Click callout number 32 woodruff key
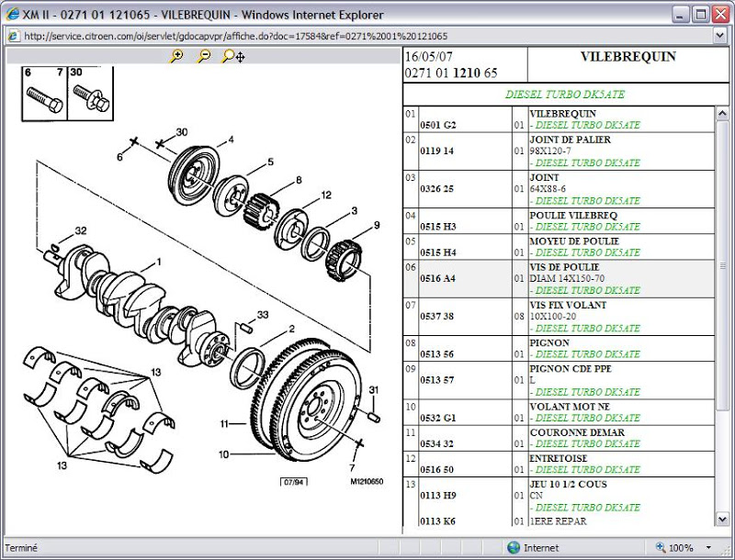 coord(81,230)
